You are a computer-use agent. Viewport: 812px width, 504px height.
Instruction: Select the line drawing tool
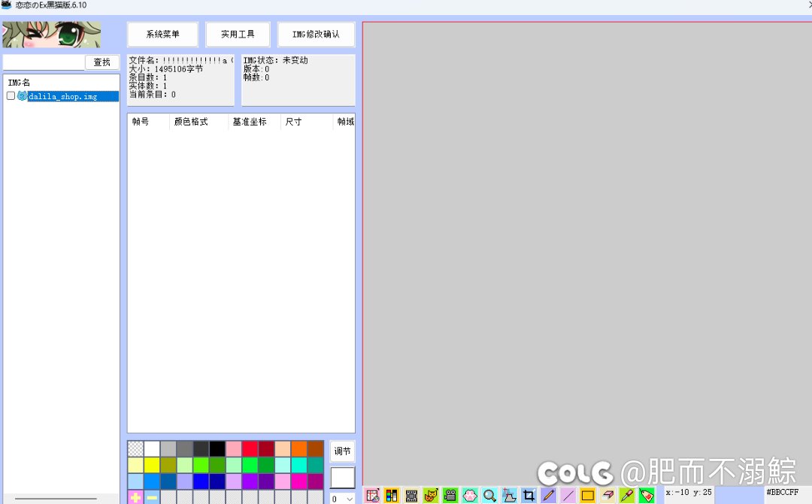pyautogui.click(x=568, y=496)
